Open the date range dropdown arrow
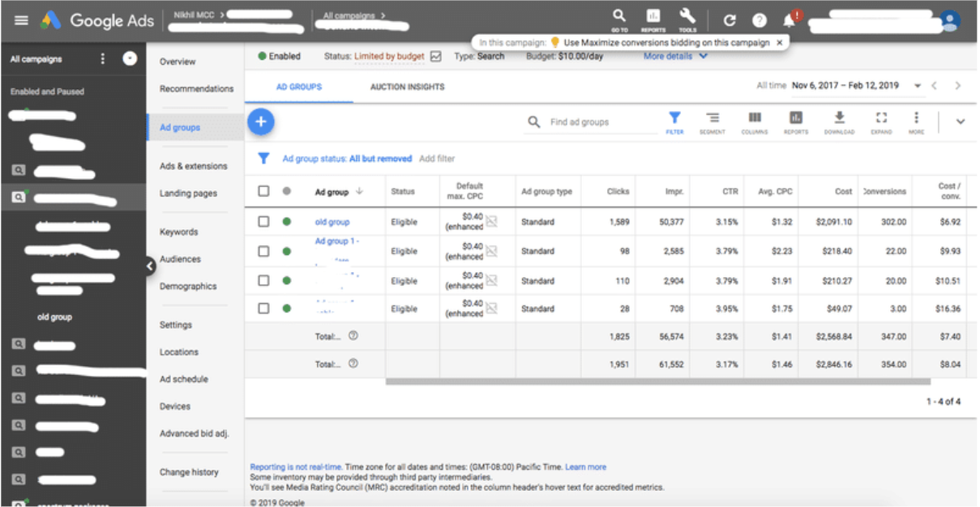The image size is (980, 507). pyautogui.click(x=918, y=86)
